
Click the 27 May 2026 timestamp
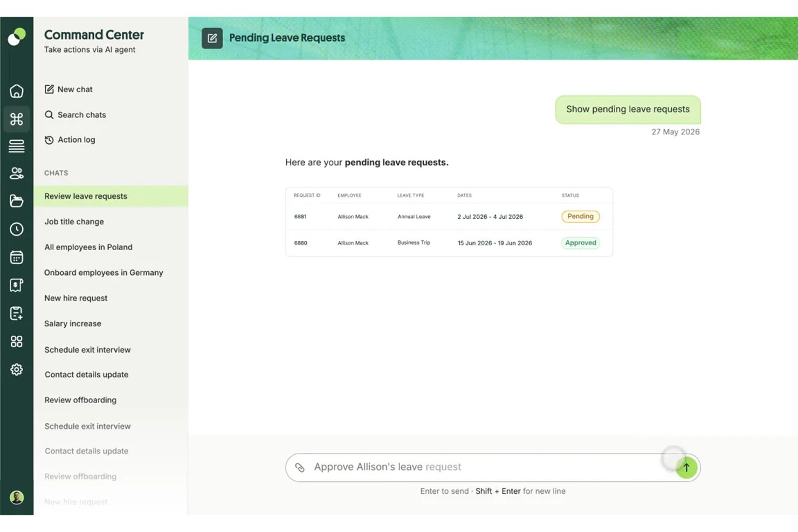[x=676, y=132]
